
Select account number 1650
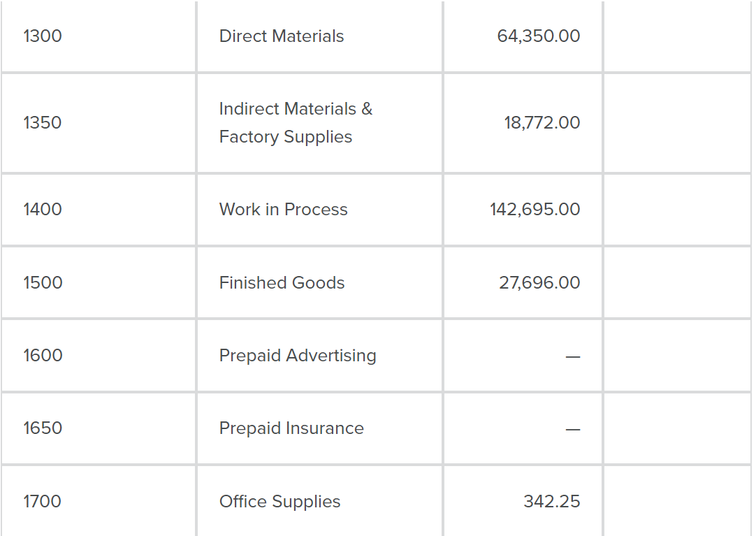tap(43, 428)
